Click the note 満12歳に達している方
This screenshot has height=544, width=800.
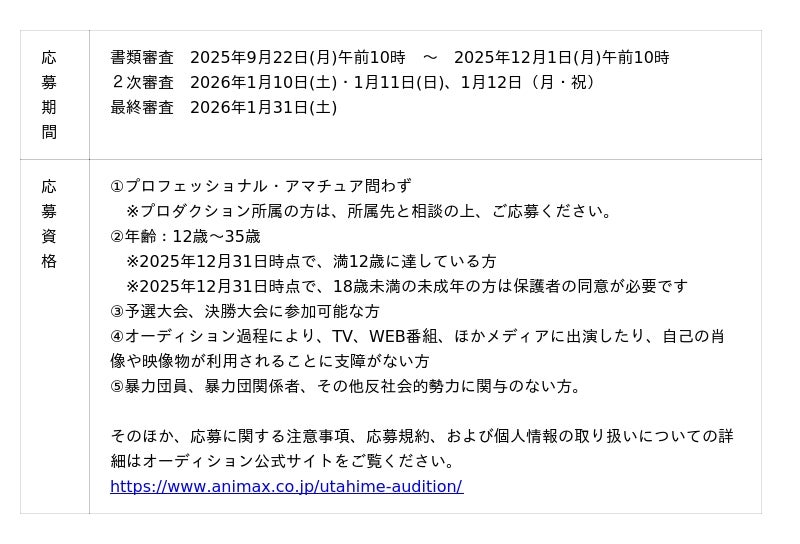(311, 261)
